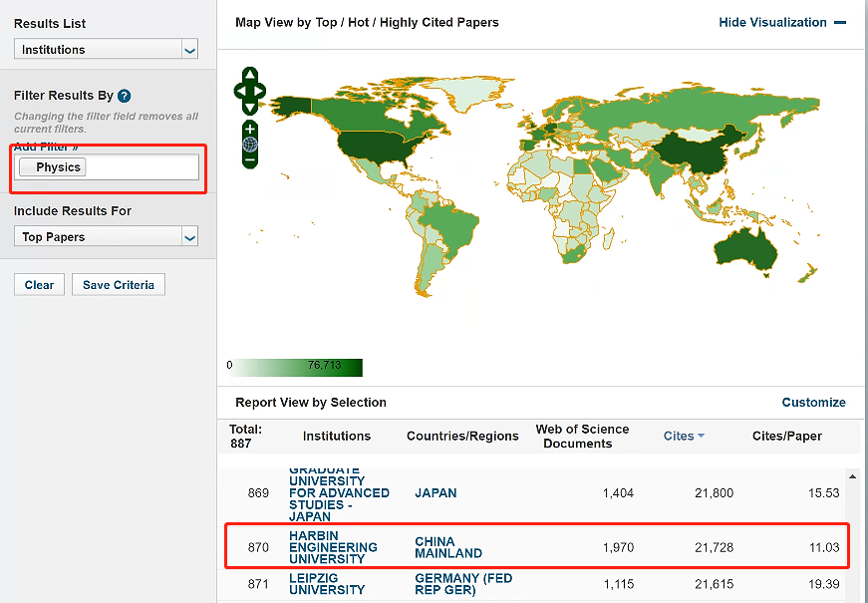Screen dimensions: 868x603
Task: Pan the map left with left arrow
Action: [239, 92]
